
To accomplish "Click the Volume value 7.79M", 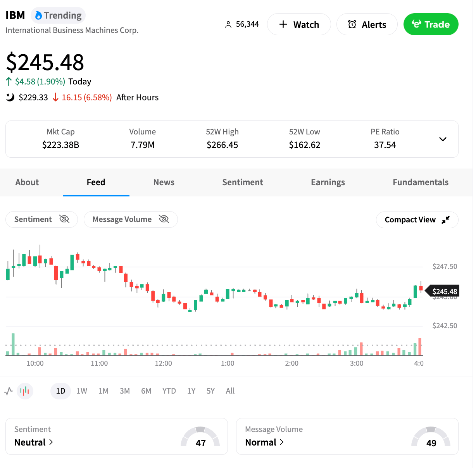I will (x=143, y=145).
